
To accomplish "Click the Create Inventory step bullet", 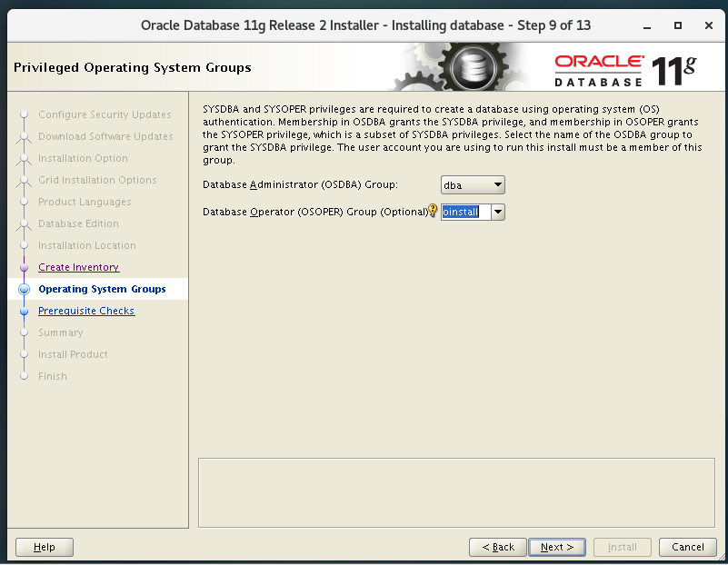I will tap(25, 268).
